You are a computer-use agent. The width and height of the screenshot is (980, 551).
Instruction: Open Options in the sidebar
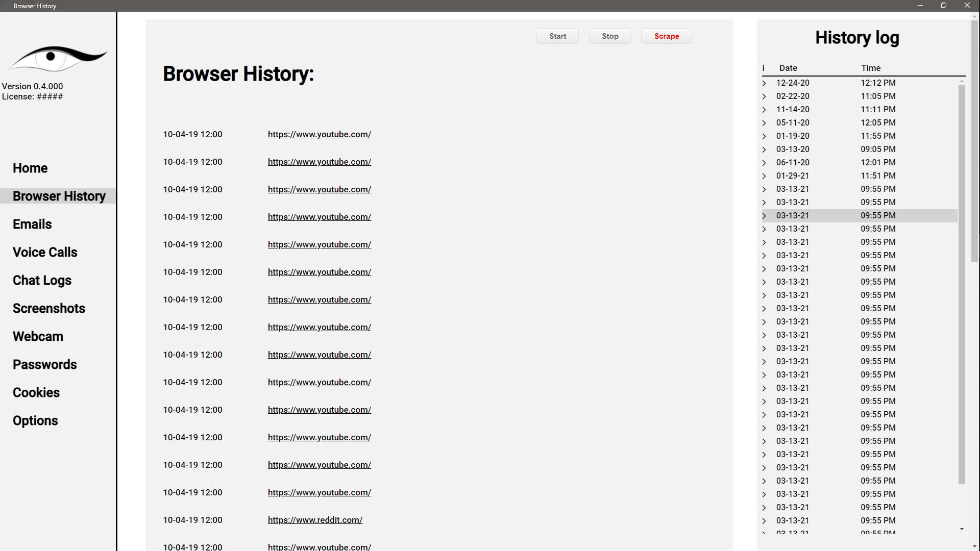(35, 421)
